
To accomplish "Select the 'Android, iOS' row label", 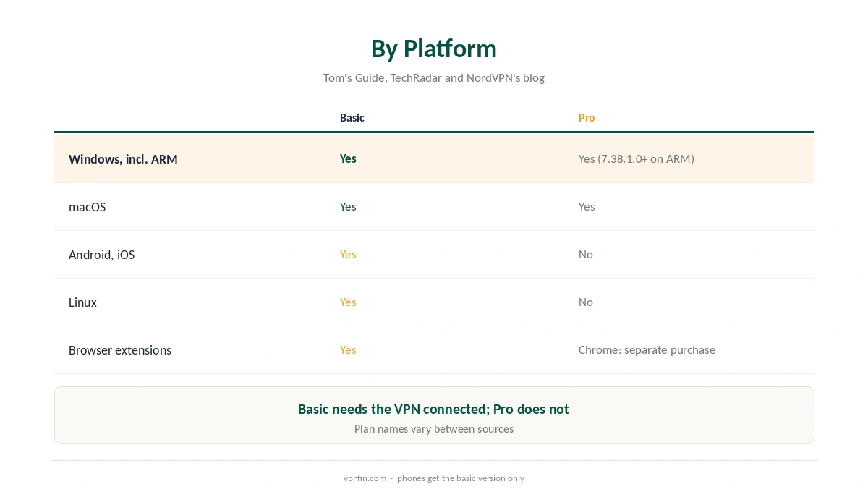I will coord(101,255).
